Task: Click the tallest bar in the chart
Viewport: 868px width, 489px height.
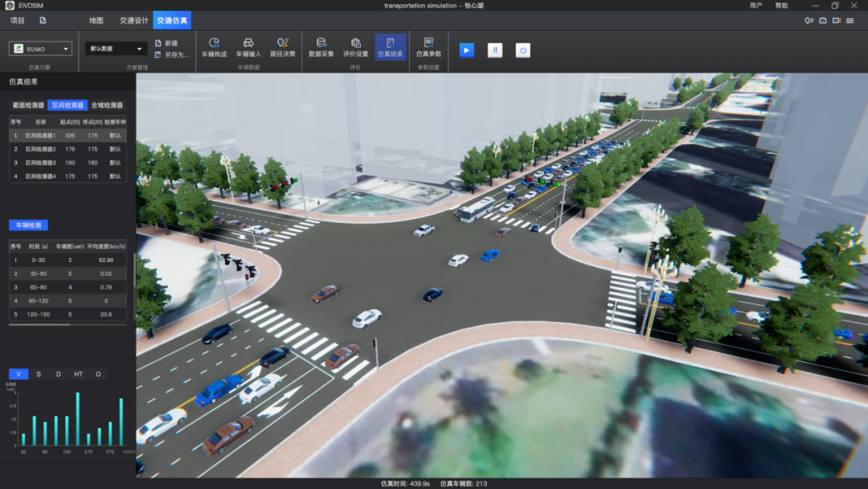Action: [x=77, y=419]
